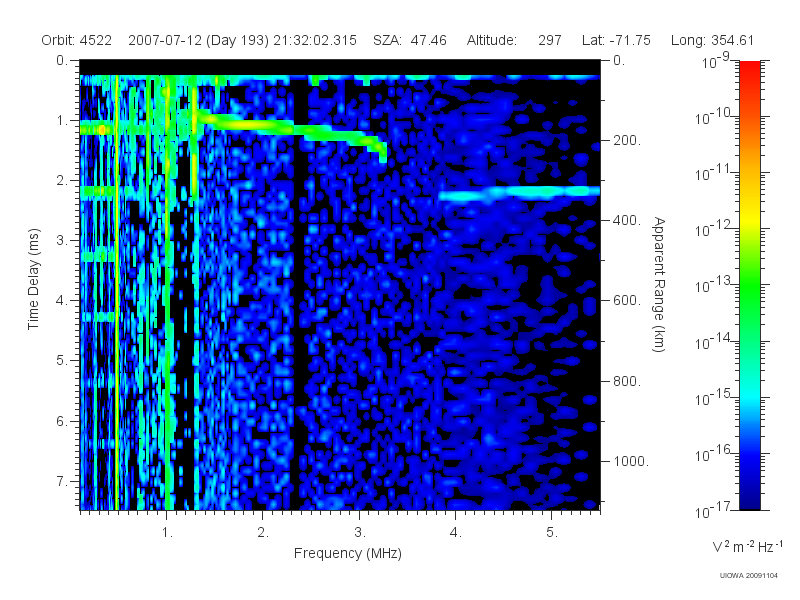Click the '7.' tick label on time delay axis
This screenshot has height=600, width=800.
[x=62, y=481]
